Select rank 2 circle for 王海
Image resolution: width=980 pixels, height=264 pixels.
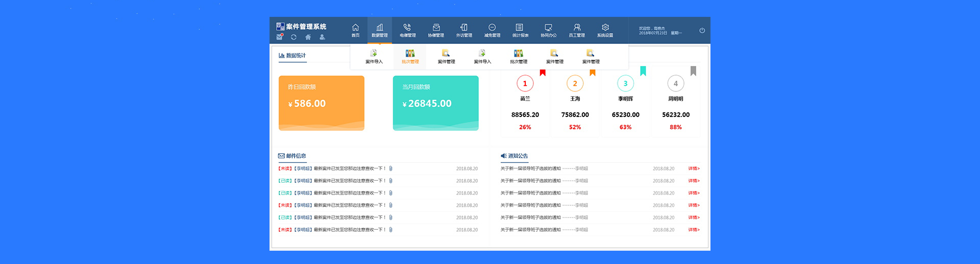pos(575,83)
